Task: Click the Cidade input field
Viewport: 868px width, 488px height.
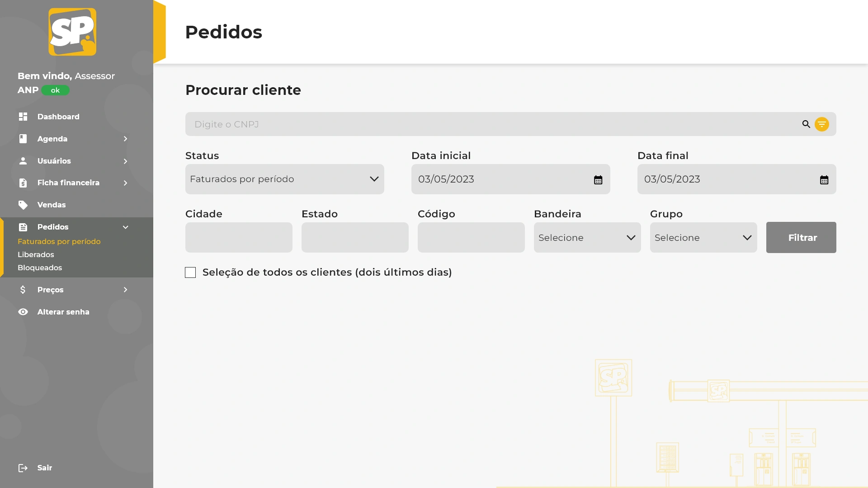Action: point(239,238)
